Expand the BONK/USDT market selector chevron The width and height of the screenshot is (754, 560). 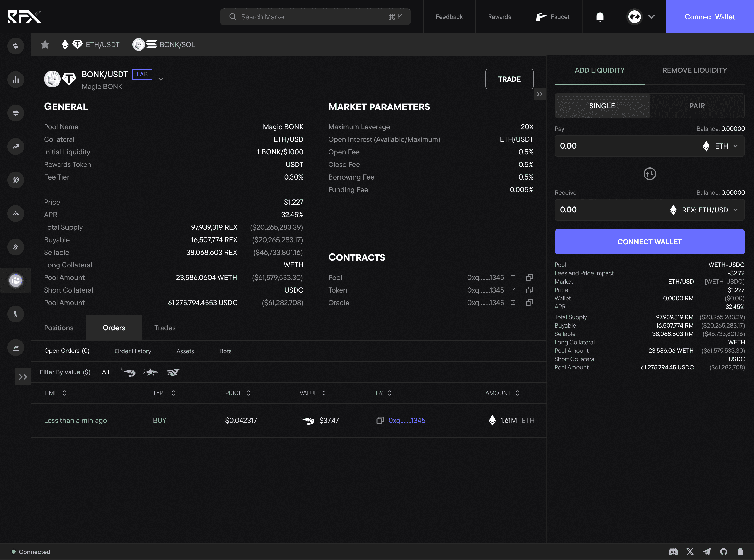(x=161, y=79)
